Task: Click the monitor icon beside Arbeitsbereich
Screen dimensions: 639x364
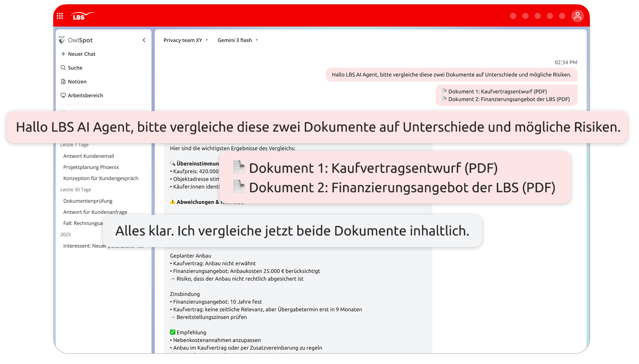Action: tap(63, 95)
